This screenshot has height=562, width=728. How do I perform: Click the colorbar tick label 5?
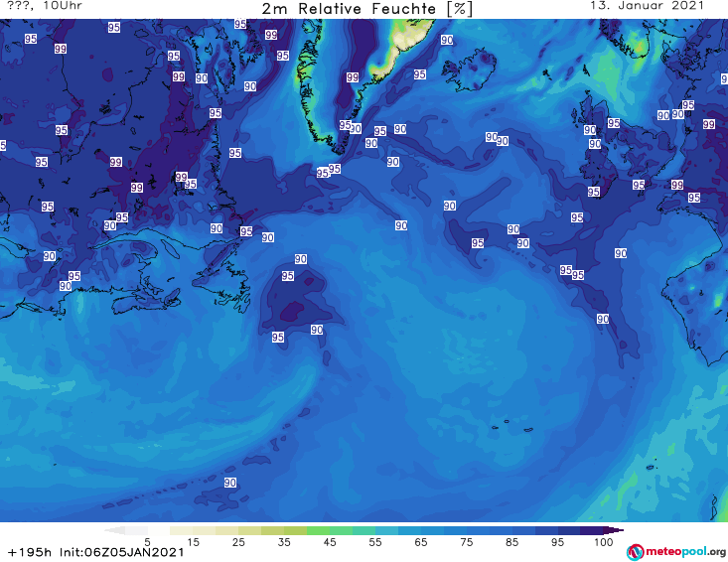(x=147, y=542)
